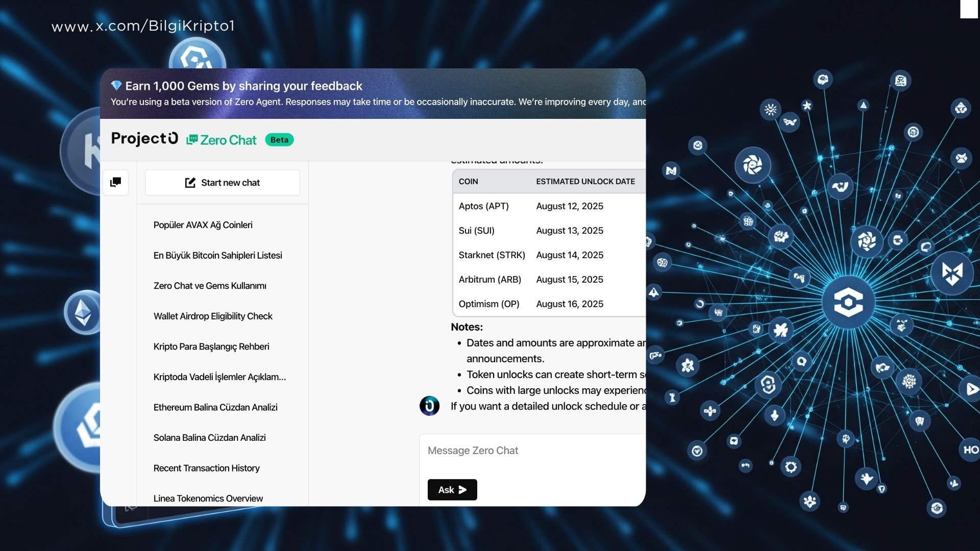Click the August 12, 2025 date cell
980x551 pixels.
(570, 206)
